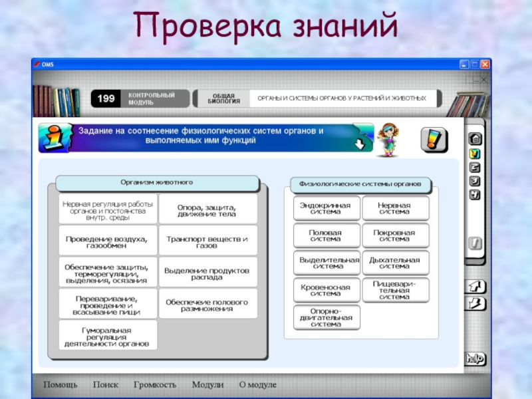The width and height of the screenshot is (532, 399).
Task: Open the 'Громкость' menu item
Action: [x=155, y=384]
